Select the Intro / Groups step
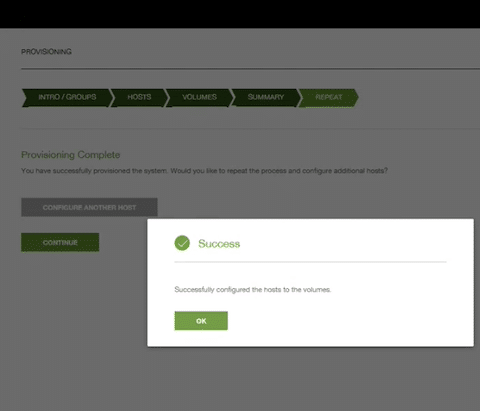 pyautogui.click(x=67, y=97)
